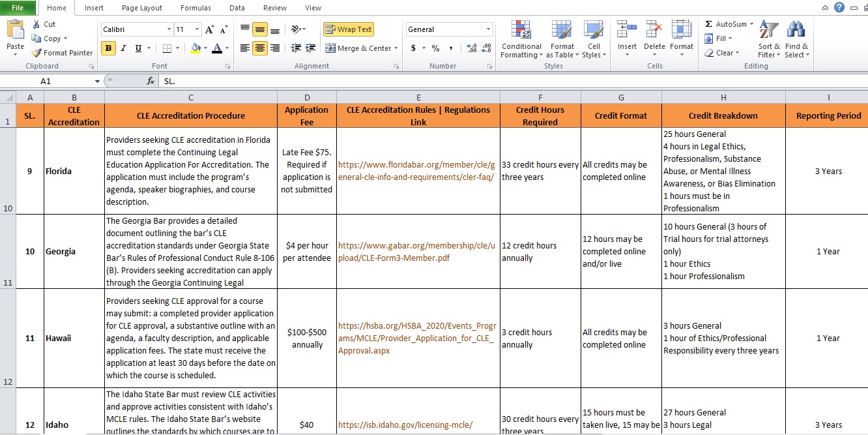Toggle the Wrap Text option

pos(349,29)
